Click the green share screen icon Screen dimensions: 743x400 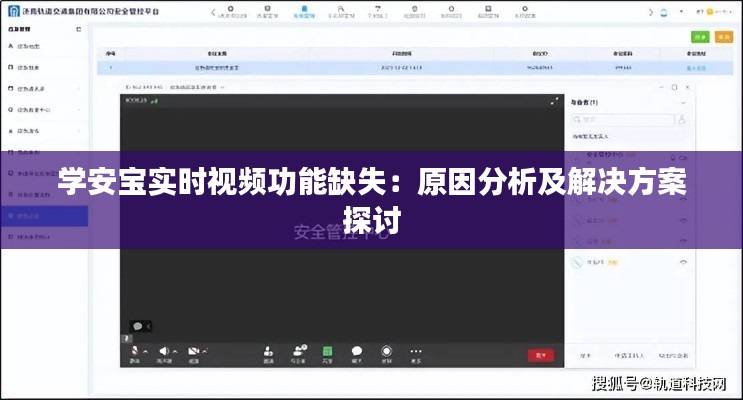click(327, 351)
